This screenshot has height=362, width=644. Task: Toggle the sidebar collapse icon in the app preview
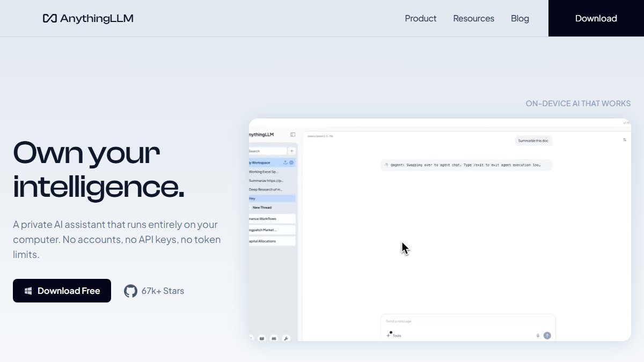coord(292,135)
